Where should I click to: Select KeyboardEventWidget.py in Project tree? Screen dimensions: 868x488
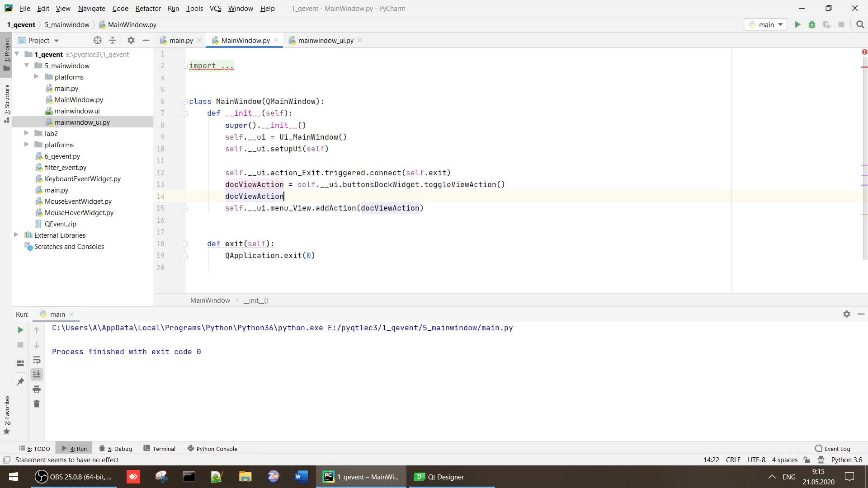[x=82, y=178]
